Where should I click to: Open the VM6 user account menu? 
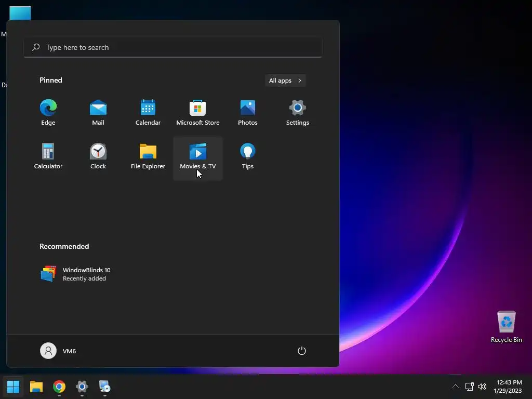point(58,351)
